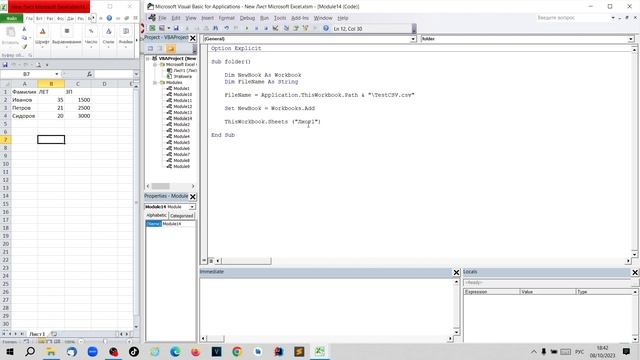Screen dimensions: 640x360
Task: Close the Project - VBAProject panel
Action: 193,38
